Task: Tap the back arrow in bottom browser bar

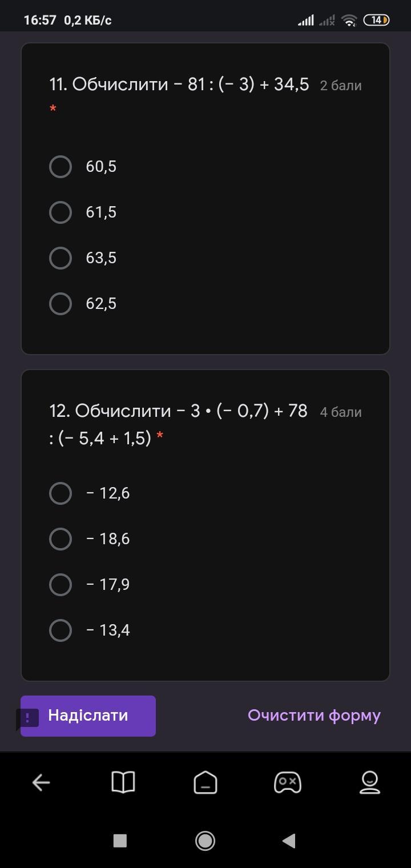Action: tap(41, 782)
